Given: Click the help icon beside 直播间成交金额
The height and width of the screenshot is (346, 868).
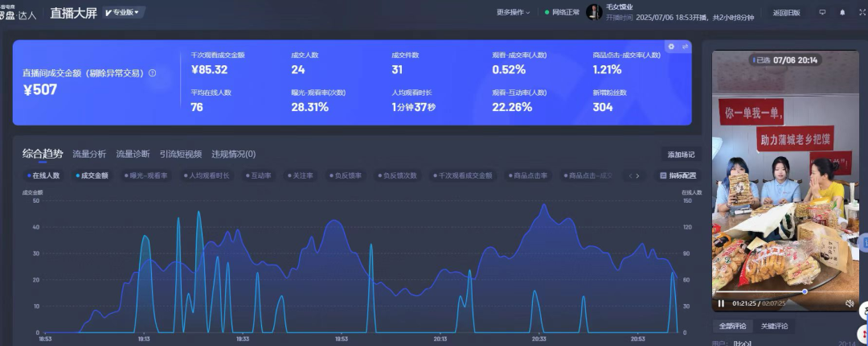Looking at the screenshot, I should click(153, 73).
